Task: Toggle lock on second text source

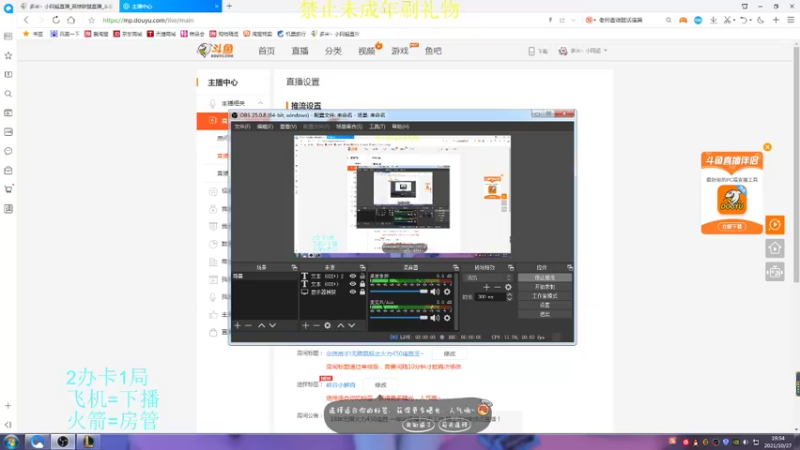Action: [x=362, y=284]
